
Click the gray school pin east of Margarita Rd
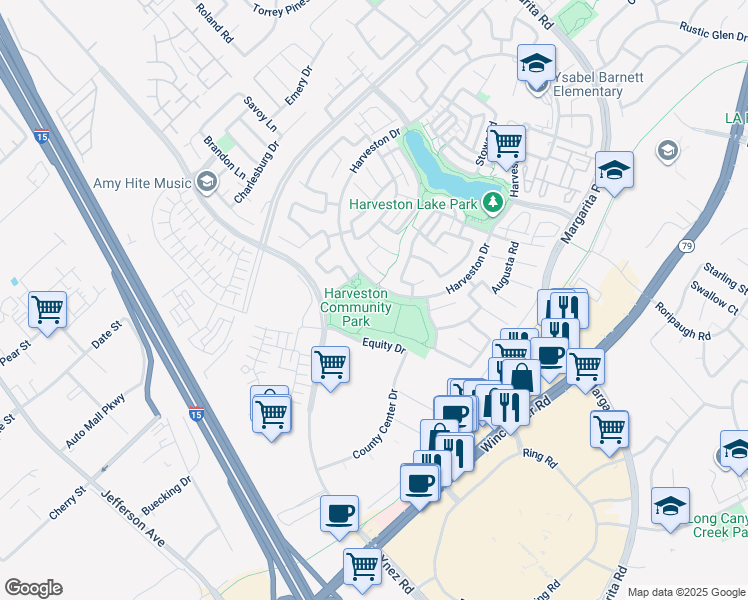tap(668, 151)
